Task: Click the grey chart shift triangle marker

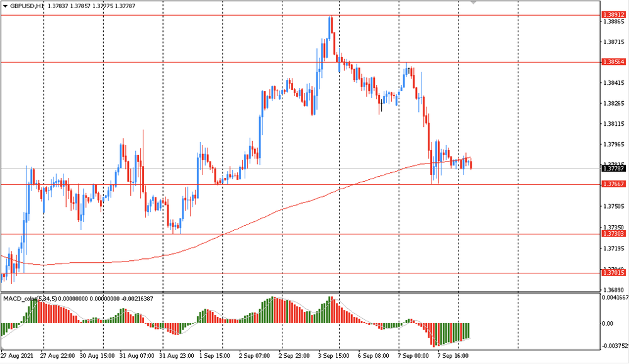Action: point(474,3)
